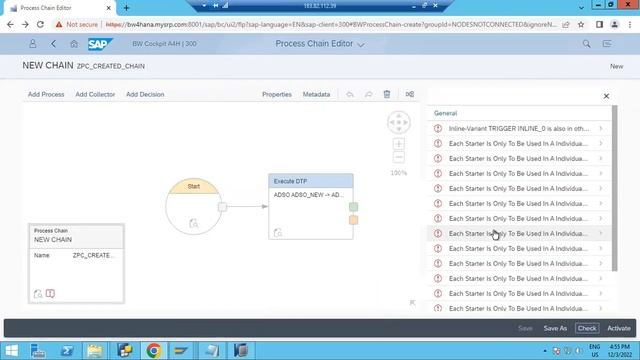Open details icon in Execute DTP node
Viewport: 640px width, 360px height.
coord(278,232)
